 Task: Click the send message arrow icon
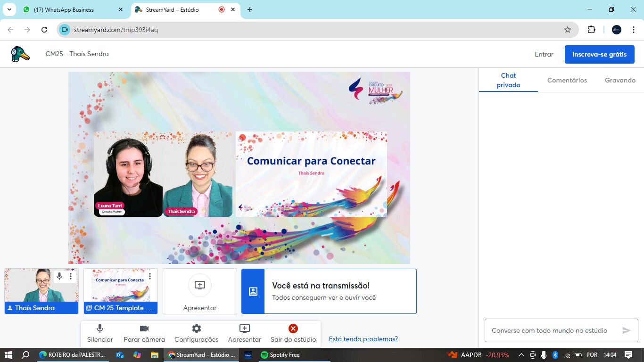pos(626,330)
